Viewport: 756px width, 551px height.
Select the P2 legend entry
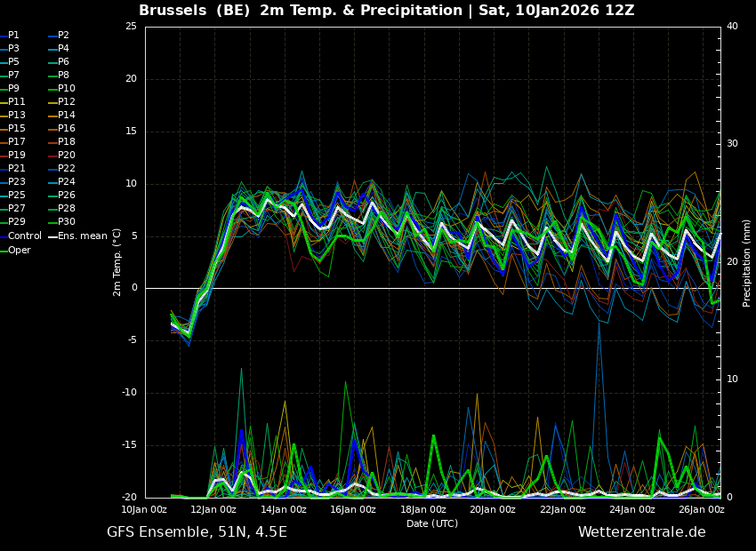64,36
